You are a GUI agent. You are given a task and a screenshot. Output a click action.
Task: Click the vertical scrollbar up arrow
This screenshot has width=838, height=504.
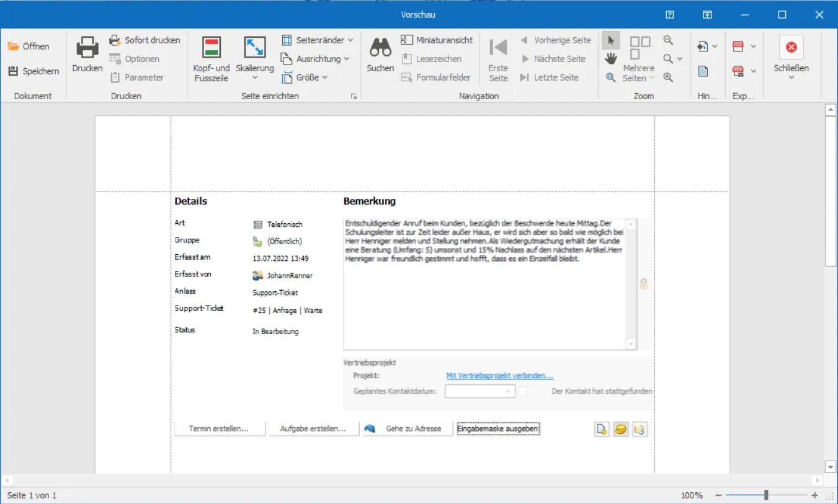point(831,110)
